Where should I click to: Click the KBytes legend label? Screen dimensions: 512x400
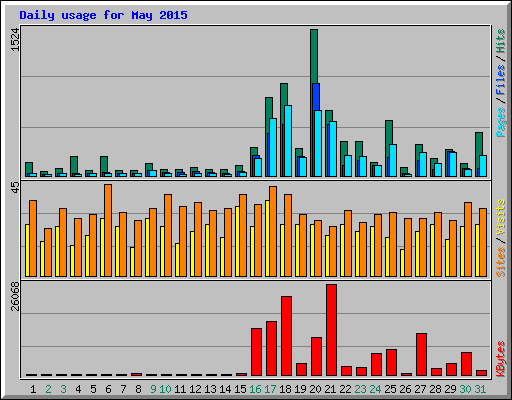pyautogui.click(x=501, y=359)
